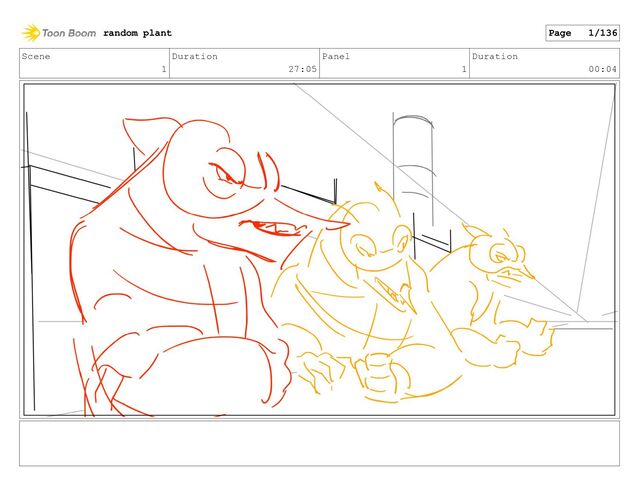The width and height of the screenshot is (640, 495).
Task: Click the 'Panel' header label
Action: [x=336, y=56]
